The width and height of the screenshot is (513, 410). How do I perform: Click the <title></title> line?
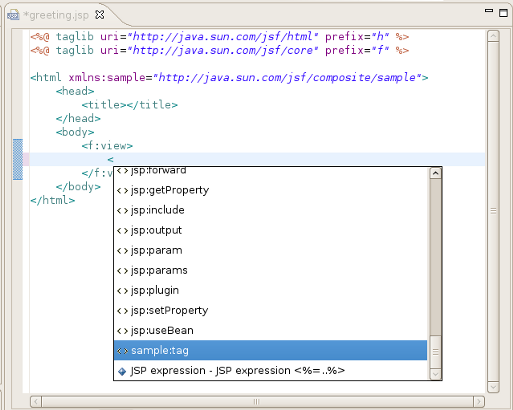pyautogui.click(x=130, y=105)
